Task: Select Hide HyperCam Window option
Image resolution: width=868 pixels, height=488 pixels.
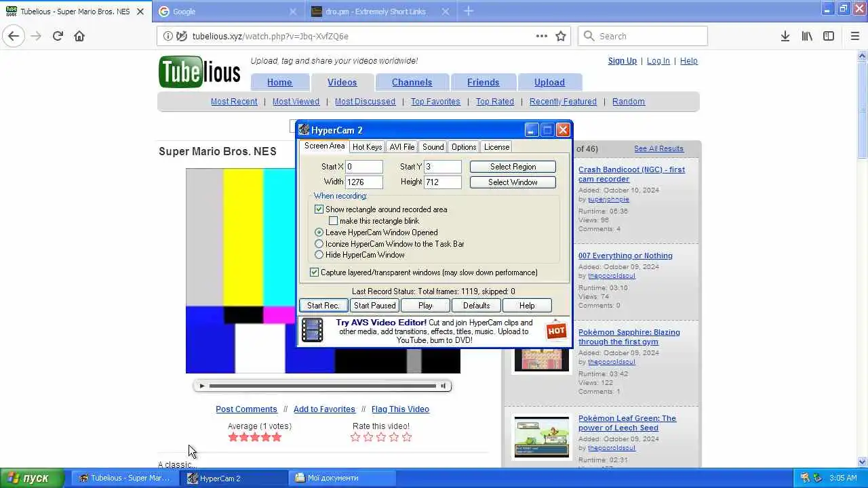Action: [319, 255]
